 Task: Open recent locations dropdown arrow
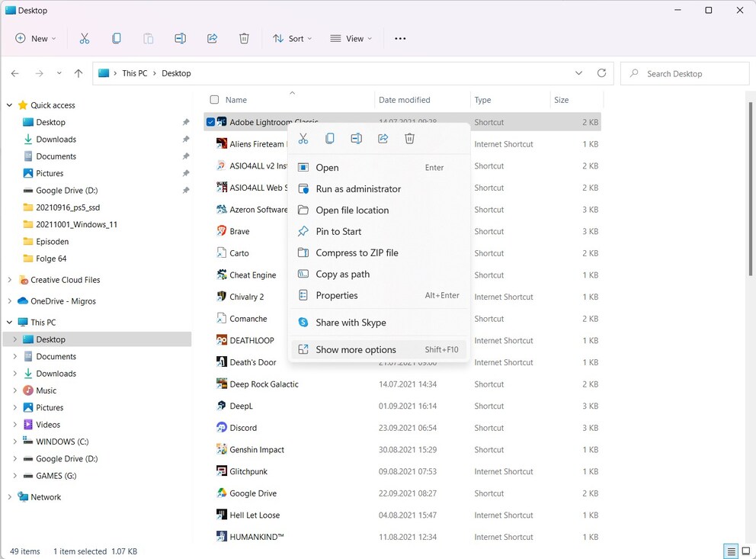click(x=59, y=73)
